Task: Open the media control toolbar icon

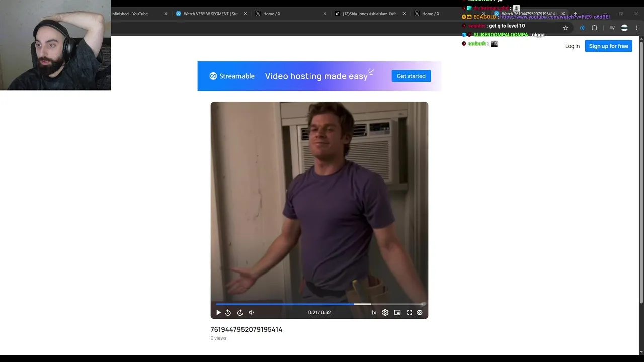Action: pyautogui.click(x=612, y=28)
